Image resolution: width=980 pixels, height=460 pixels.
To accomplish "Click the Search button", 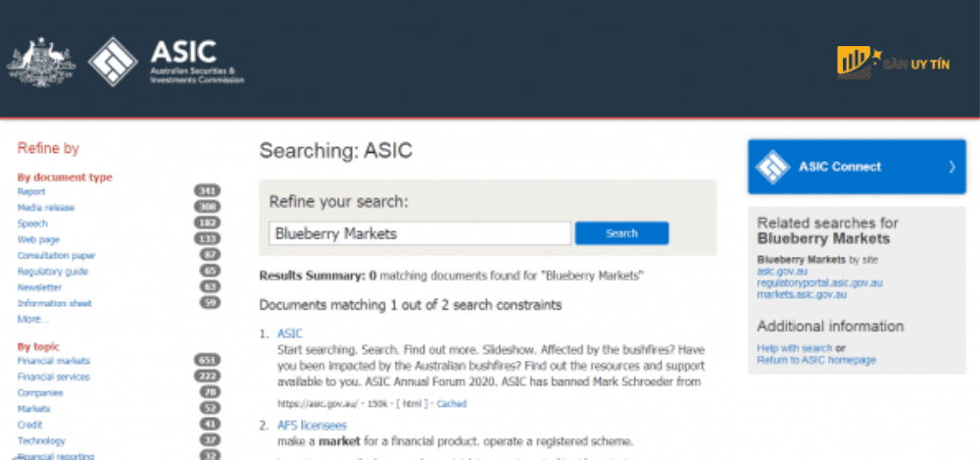I will point(622,233).
